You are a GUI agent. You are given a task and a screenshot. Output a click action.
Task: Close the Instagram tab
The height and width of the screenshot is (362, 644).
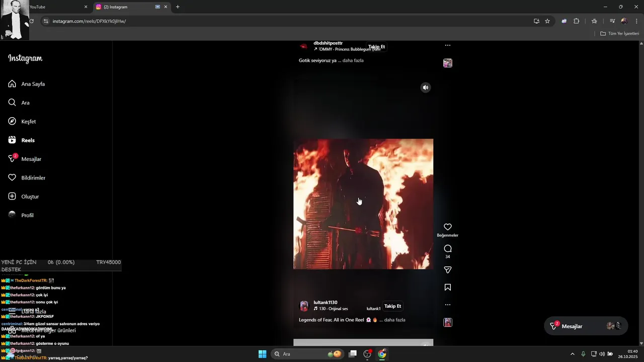pos(166,7)
